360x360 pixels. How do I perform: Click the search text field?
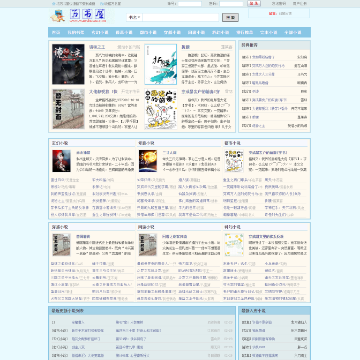click(180, 17)
